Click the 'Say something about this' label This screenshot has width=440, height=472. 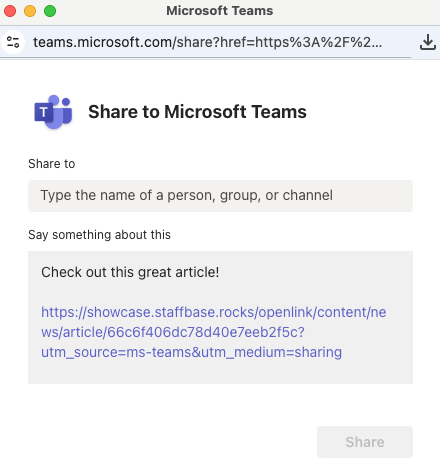pyautogui.click(x=99, y=235)
